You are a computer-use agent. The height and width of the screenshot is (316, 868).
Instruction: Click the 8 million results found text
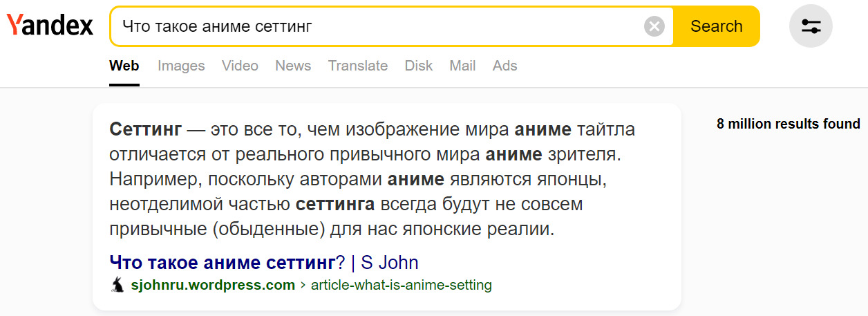click(788, 124)
